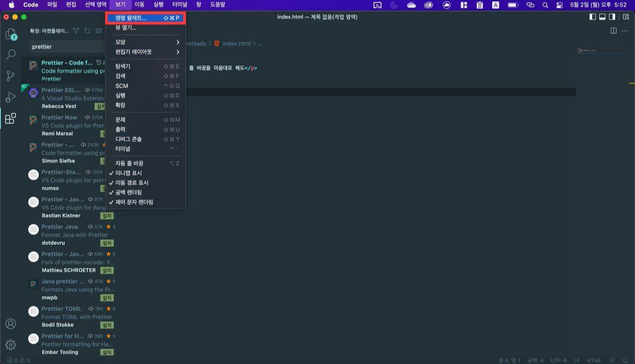Click the notifications bell in the status bar
Screen dimensions: 635x364
[x=625, y=360]
